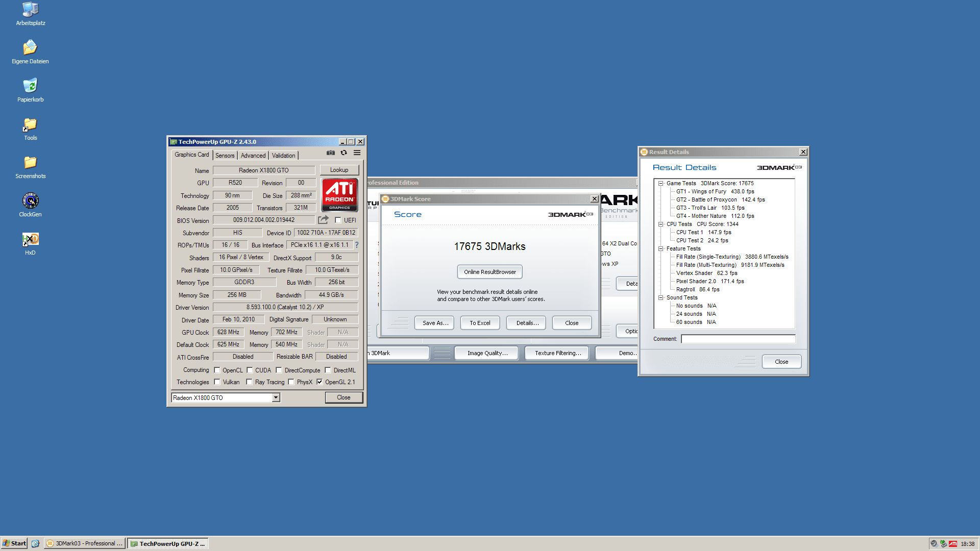The width and height of the screenshot is (980, 551).
Task: Click the Save As... button
Action: [434, 323]
